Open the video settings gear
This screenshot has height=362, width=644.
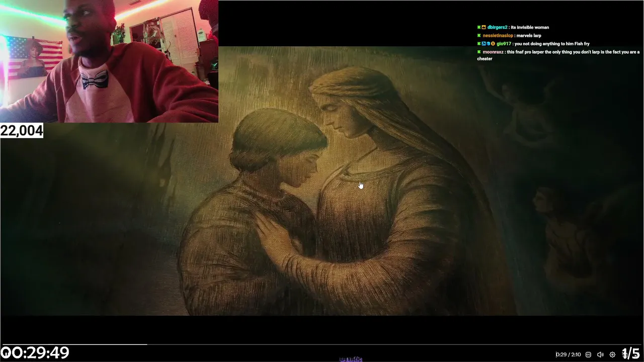click(612, 354)
